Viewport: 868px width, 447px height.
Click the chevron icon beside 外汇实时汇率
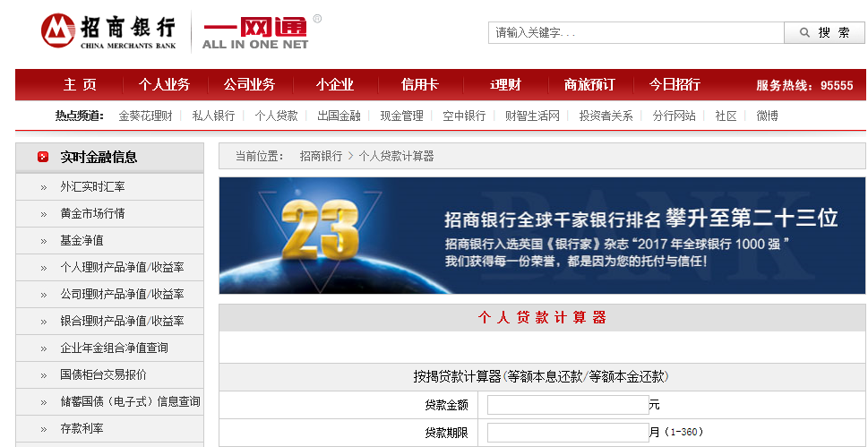click(44, 187)
